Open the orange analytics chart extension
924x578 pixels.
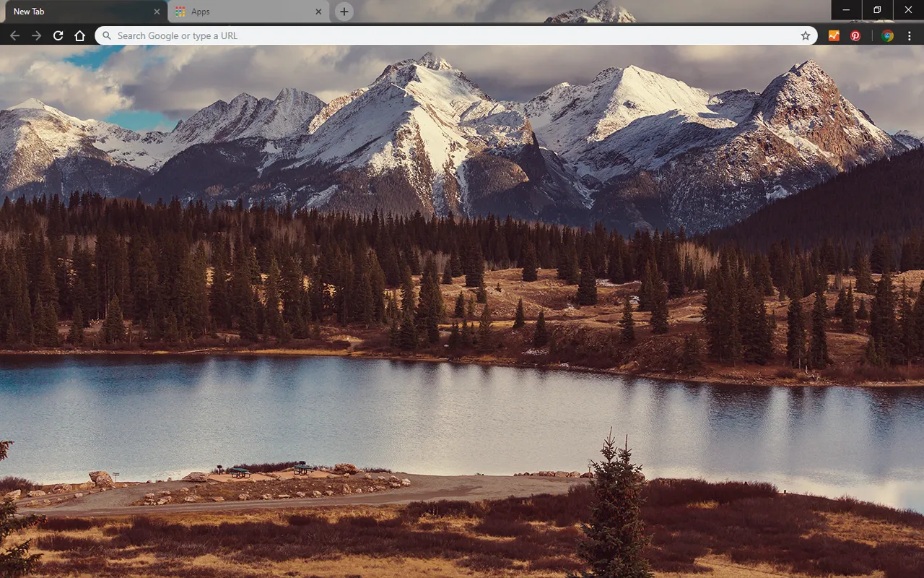pos(834,35)
